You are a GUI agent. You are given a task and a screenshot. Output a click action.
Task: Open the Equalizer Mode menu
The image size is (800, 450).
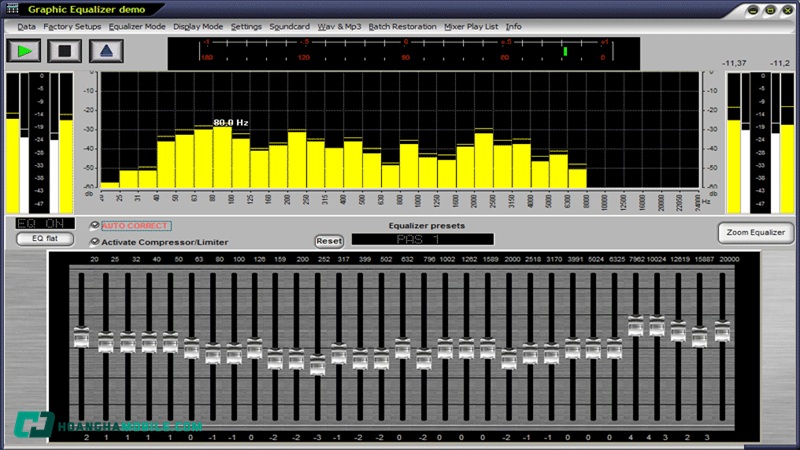[x=139, y=26]
